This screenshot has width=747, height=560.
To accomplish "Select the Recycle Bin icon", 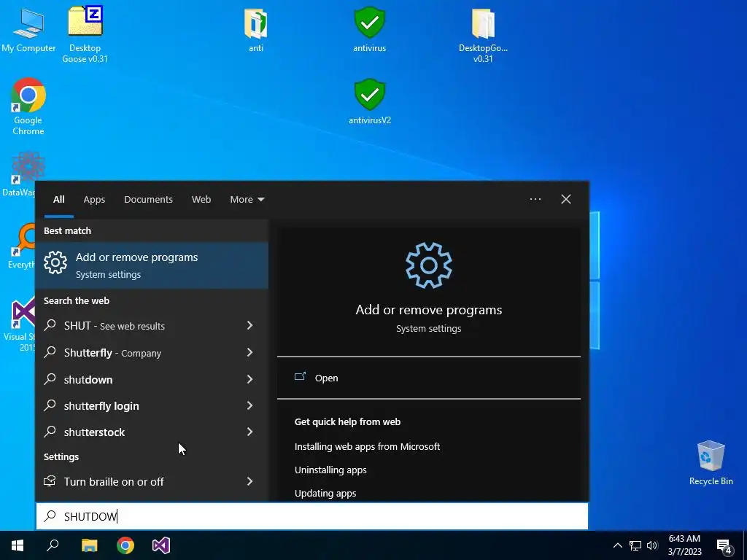I will pos(711,463).
